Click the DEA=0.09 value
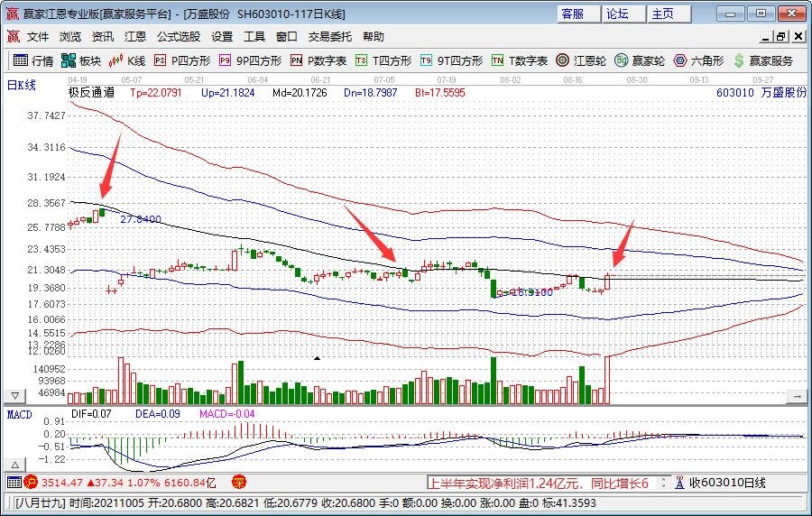The width and height of the screenshot is (812, 516). point(157,413)
